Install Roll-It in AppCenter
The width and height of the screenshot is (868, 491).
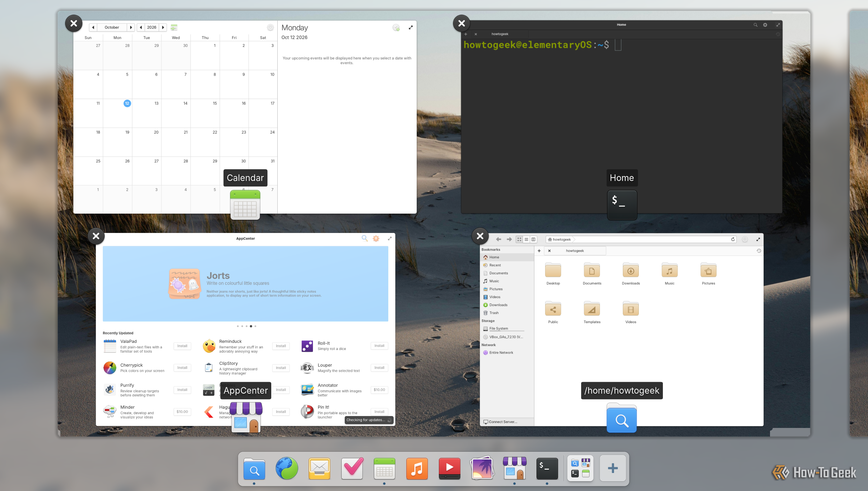tap(379, 346)
